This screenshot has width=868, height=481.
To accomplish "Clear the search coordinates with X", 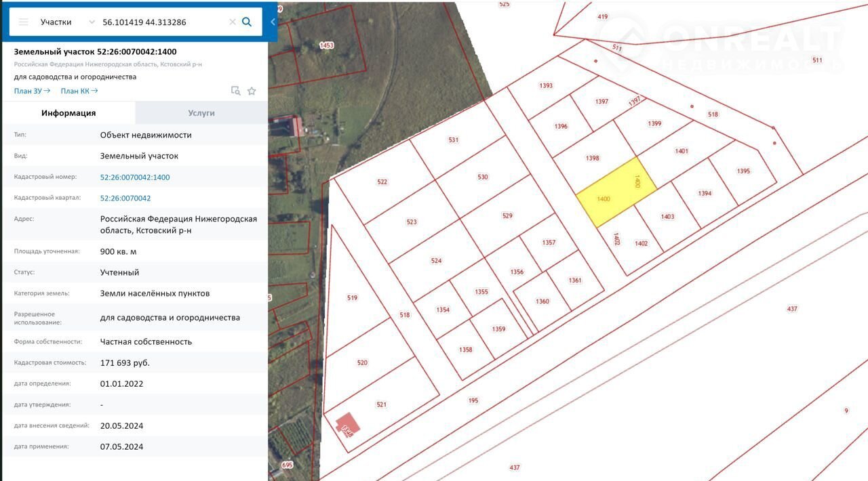I will point(233,22).
